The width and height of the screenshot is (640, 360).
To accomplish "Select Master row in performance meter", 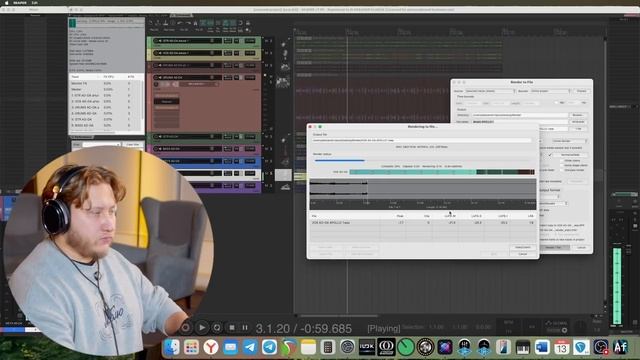I will (x=106, y=89).
